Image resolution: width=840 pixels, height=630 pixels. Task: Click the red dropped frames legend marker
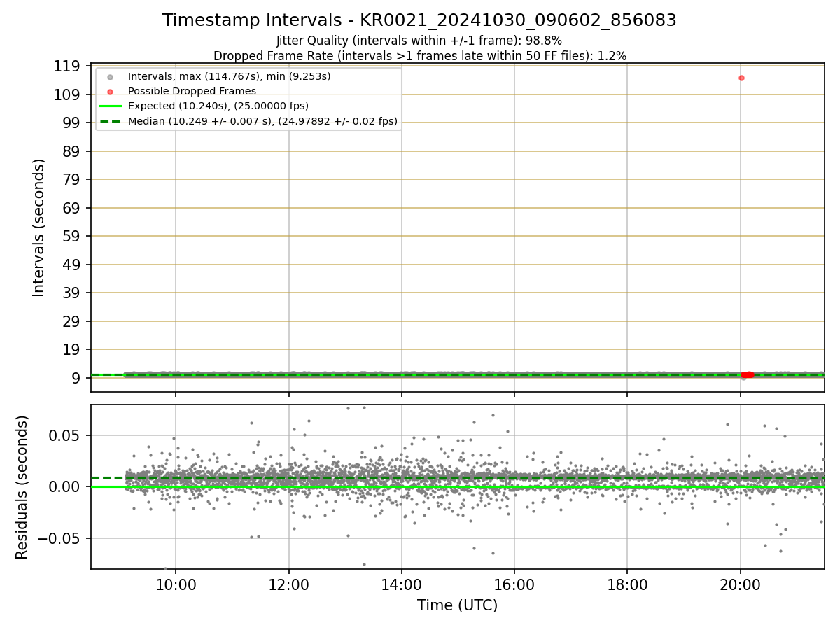(x=110, y=92)
